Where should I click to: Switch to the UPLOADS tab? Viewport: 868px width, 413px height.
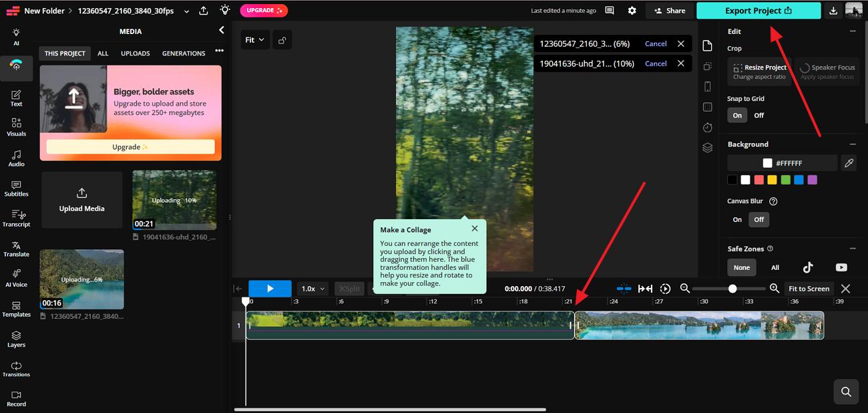(135, 53)
